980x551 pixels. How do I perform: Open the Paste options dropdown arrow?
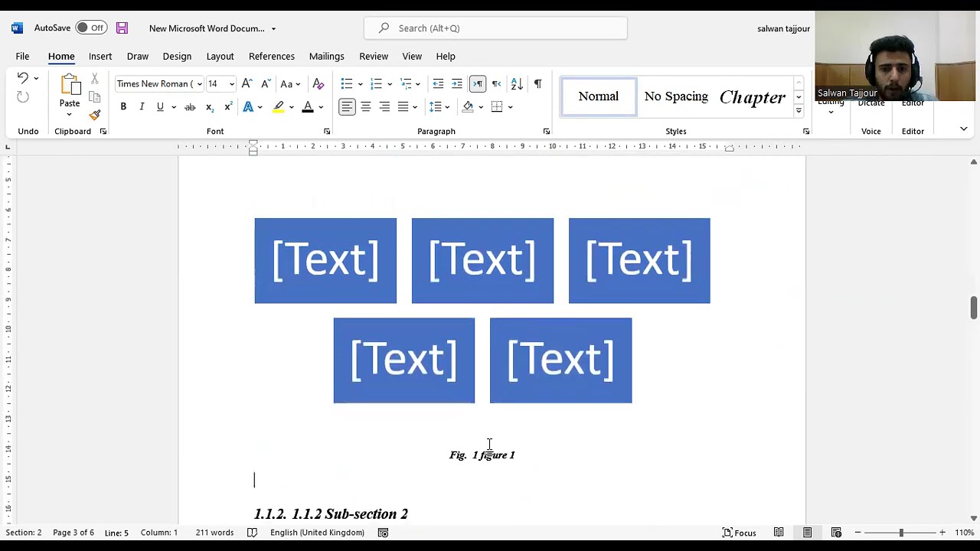tap(69, 116)
